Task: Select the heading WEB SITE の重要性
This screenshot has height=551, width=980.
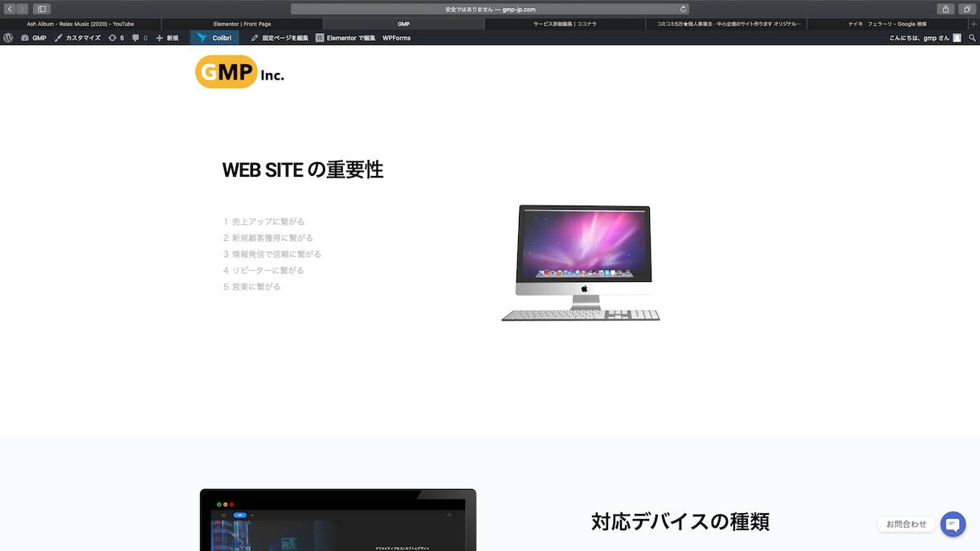Action: [303, 169]
